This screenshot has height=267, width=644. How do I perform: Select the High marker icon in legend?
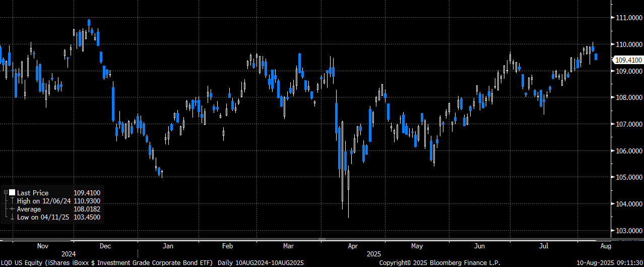[x=12, y=201]
